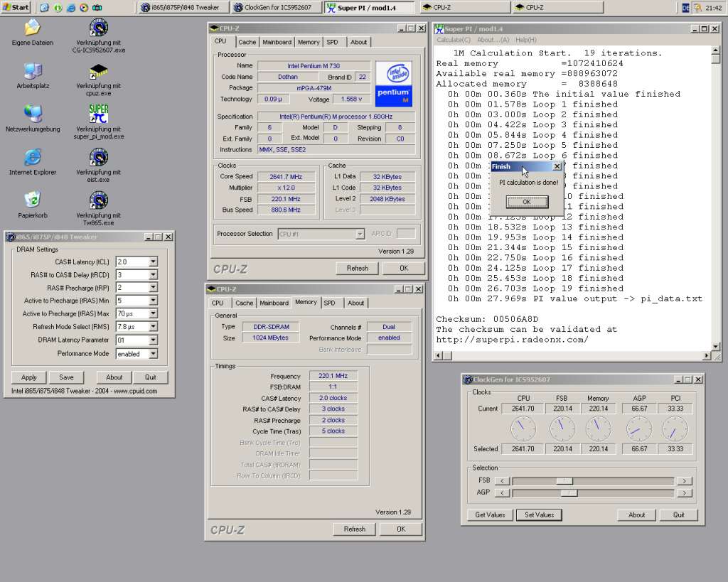
Task: Open the Performance Mode dropdown in Tweaker
Action: 153,354
